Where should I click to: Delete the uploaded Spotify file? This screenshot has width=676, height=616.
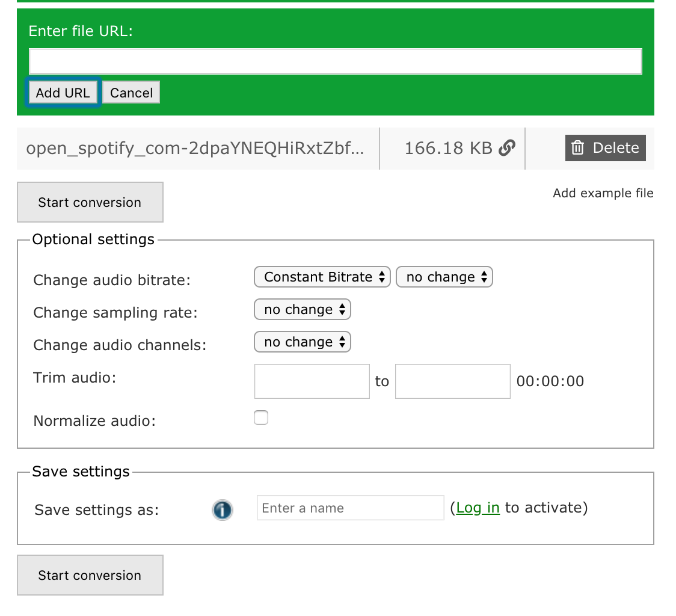tap(605, 148)
